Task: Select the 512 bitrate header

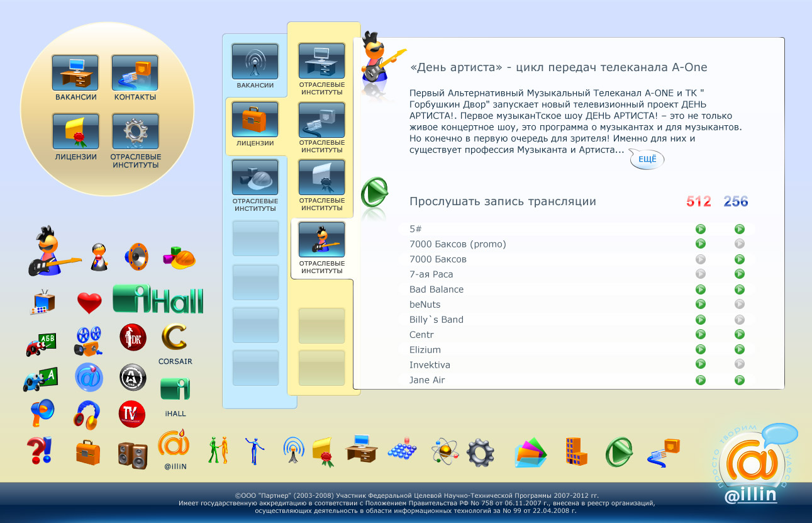Action: click(699, 201)
